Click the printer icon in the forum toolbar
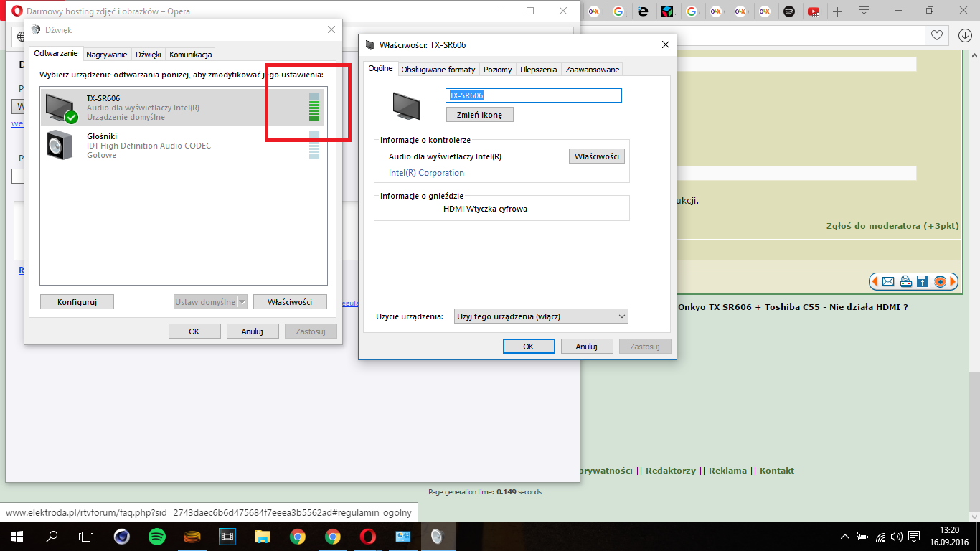The height and width of the screenshot is (551, 980). 905,281
